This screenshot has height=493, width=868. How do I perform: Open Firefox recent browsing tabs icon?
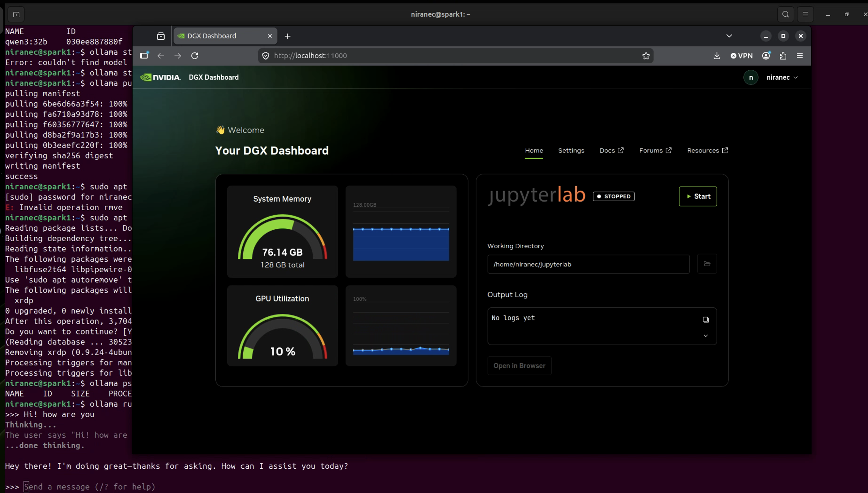(161, 36)
